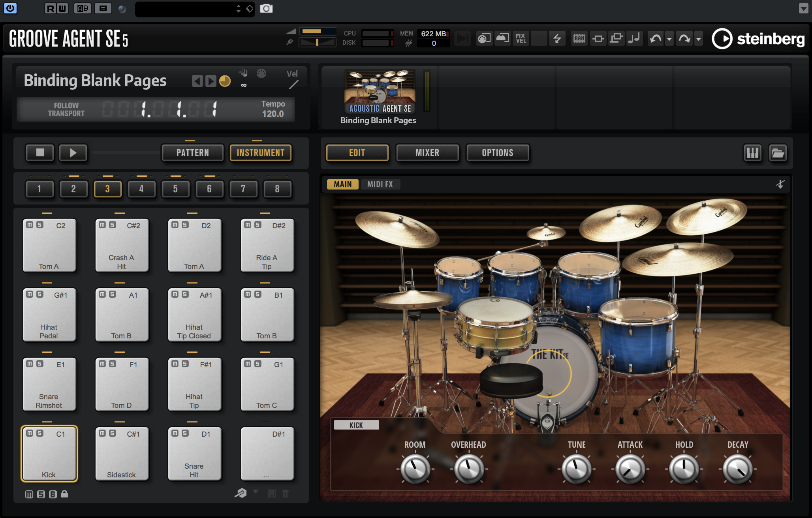Click the save pad preset disk icon
Image resolution: width=812 pixels, height=518 pixels.
tap(272, 494)
